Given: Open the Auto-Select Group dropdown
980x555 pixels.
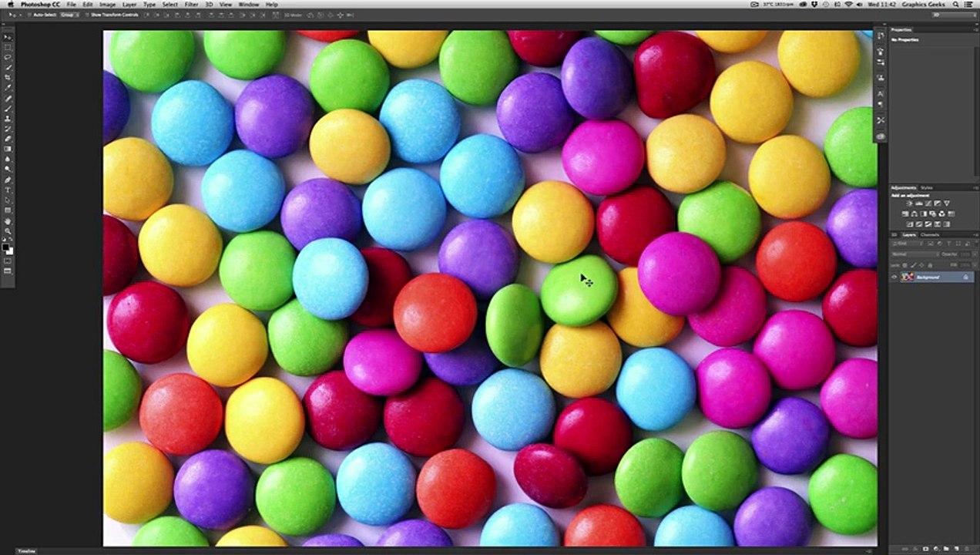Looking at the screenshot, I should point(68,15).
